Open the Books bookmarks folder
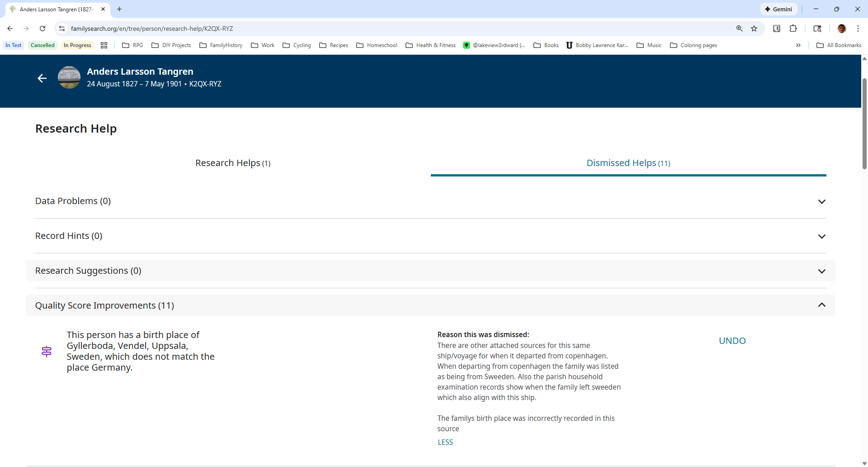The image size is (868, 467). [546, 45]
